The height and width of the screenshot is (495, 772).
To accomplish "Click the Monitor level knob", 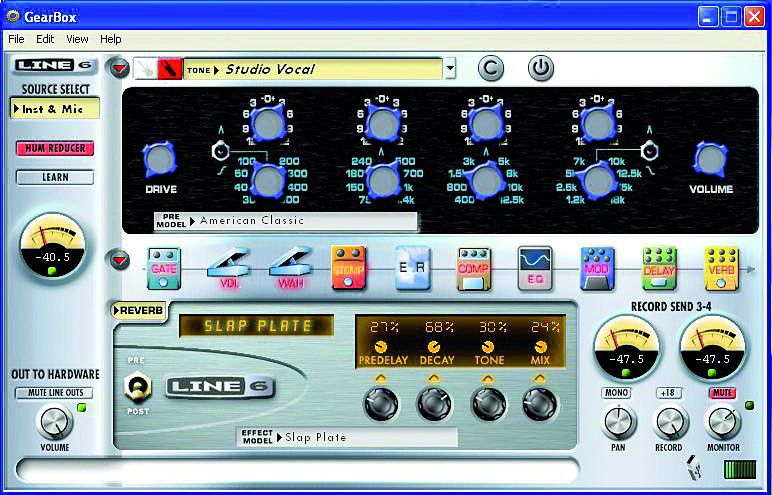I will click(723, 423).
